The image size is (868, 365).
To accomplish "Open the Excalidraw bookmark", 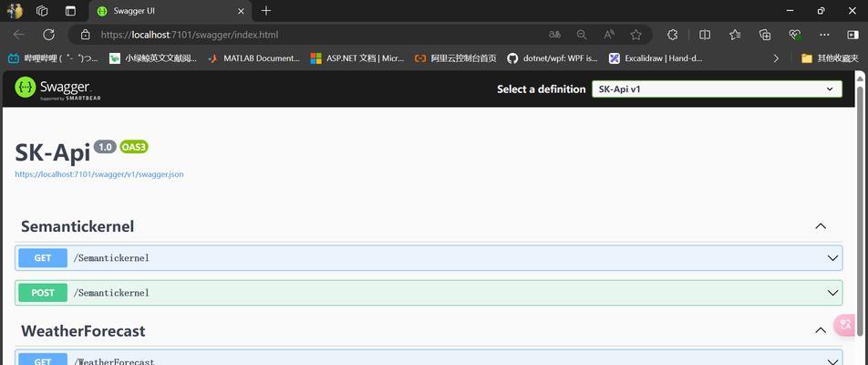I will click(x=656, y=58).
